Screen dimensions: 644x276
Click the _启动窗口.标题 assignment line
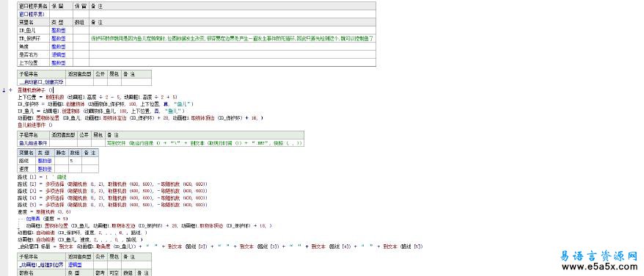click(220, 247)
